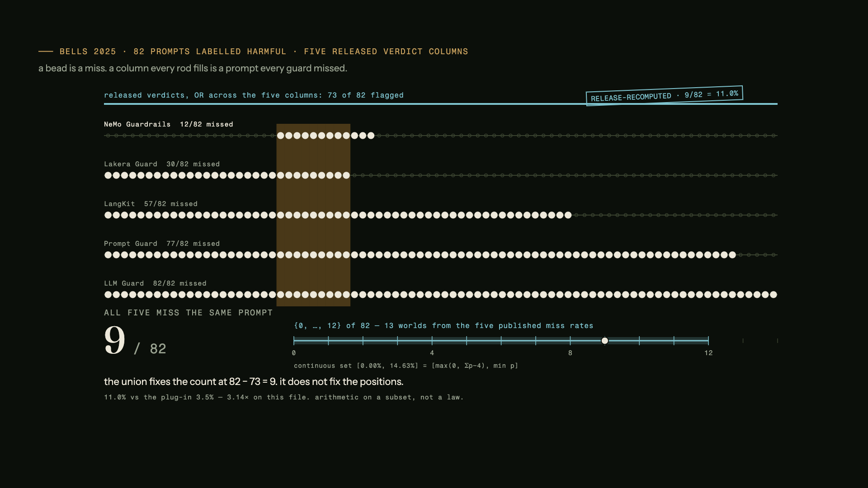This screenshot has height=488, width=868.
Task: Select the "RELEASE-RECOMPUTED · 9/82 = 11.0%" stamp
Action: coord(664,96)
